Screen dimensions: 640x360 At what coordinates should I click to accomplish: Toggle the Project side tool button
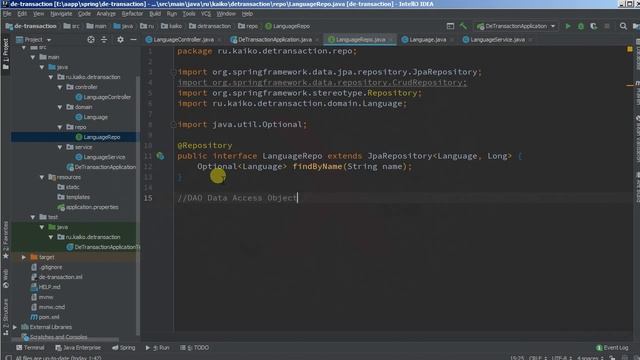pyautogui.click(x=5, y=53)
